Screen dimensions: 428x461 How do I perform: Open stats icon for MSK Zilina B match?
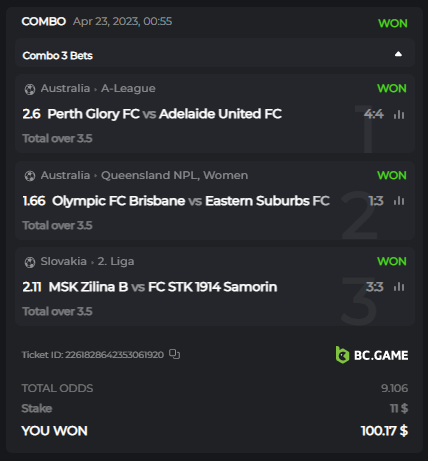pos(399,287)
